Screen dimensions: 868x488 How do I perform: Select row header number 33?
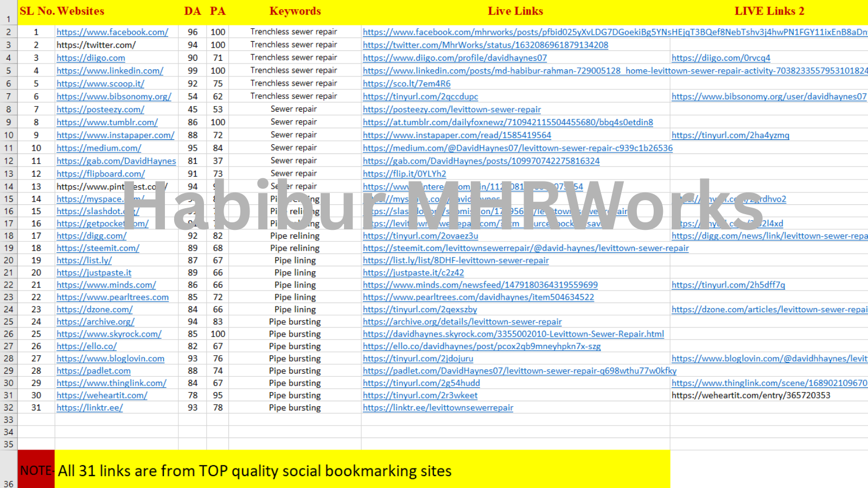click(9, 420)
